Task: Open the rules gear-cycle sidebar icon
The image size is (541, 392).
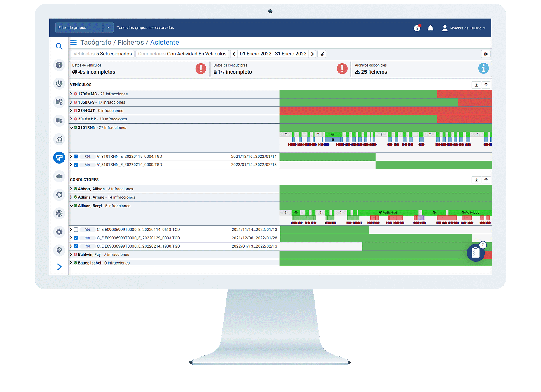Action: click(59, 195)
